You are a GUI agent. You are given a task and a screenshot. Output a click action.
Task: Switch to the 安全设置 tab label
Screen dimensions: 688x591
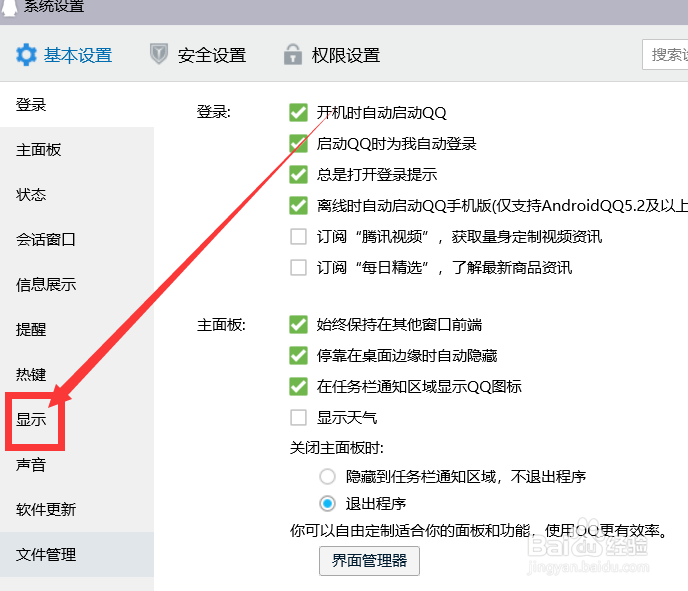[x=212, y=55]
